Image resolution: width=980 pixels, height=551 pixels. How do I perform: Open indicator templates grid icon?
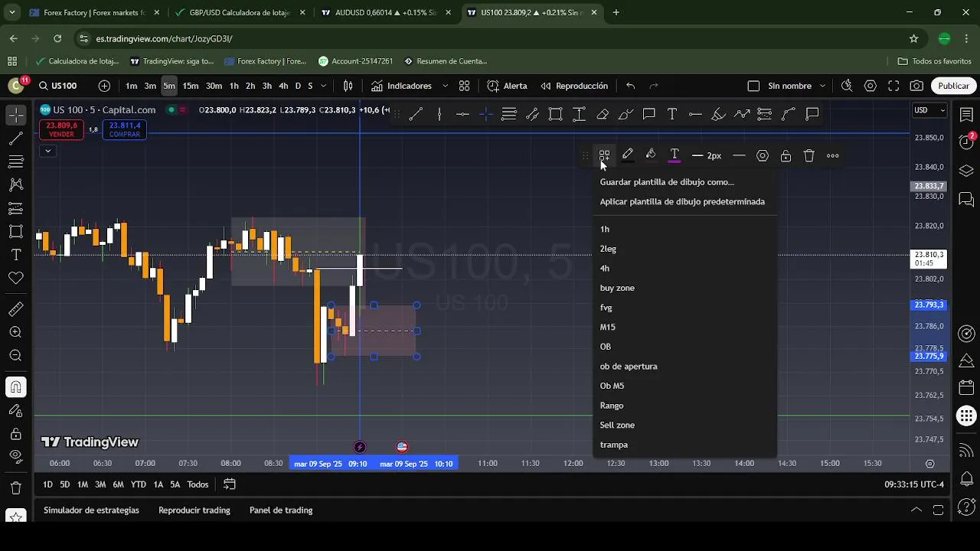coord(464,86)
